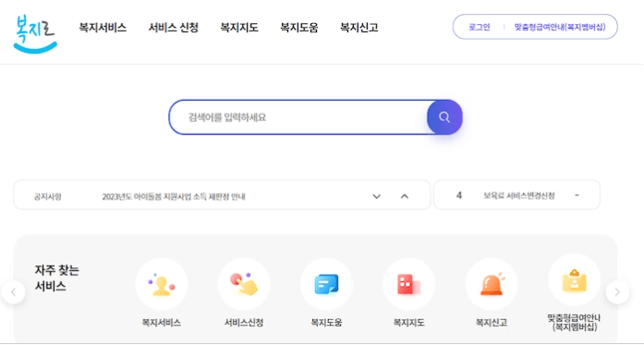Open 복지서비스 top menu
Screen dimensions: 644x345
coord(103,28)
